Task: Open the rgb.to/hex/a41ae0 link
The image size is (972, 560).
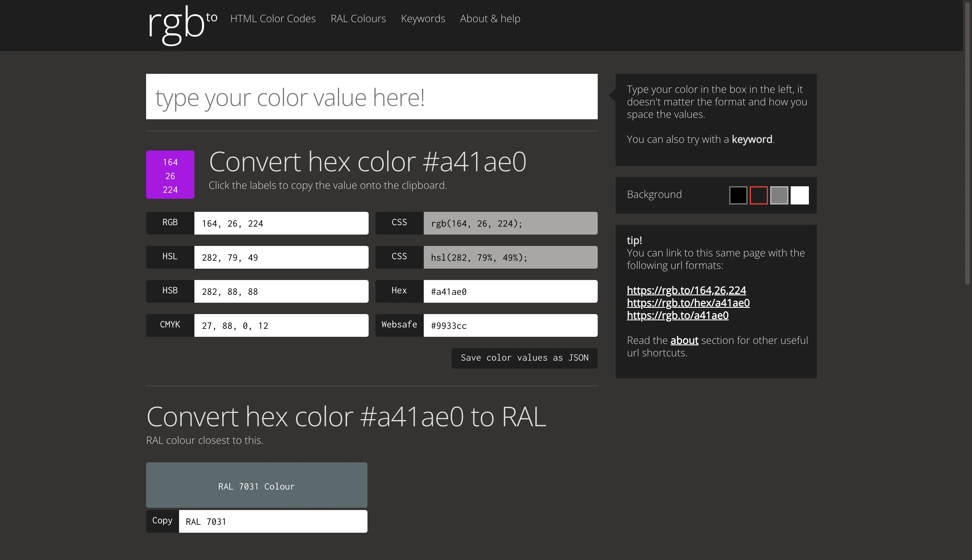Action: click(688, 303)
